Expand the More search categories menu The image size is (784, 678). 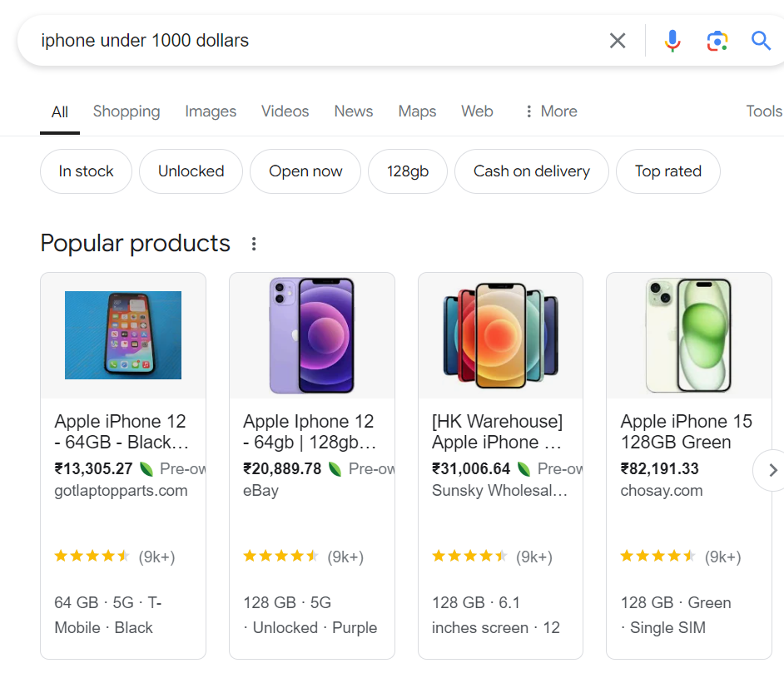pyautogui.click(x=550, y=111)
